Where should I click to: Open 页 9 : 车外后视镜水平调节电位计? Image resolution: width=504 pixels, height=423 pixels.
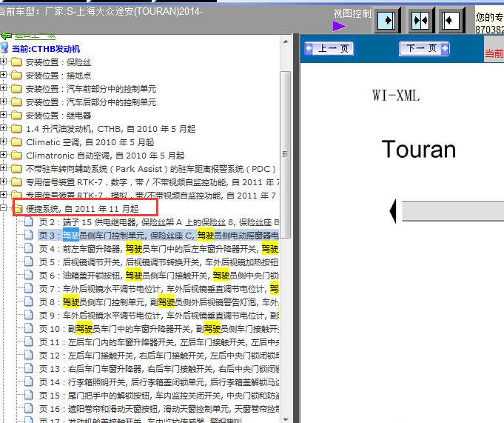pos(159,316)
